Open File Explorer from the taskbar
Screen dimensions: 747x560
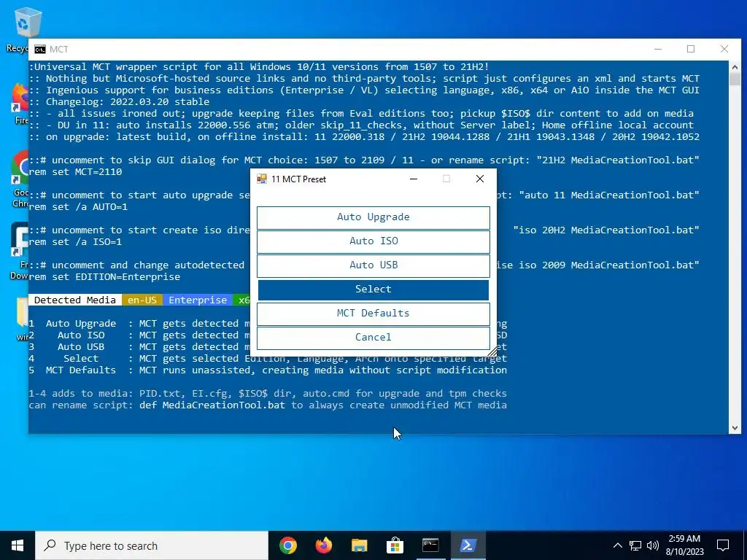[x=359, y=545]
